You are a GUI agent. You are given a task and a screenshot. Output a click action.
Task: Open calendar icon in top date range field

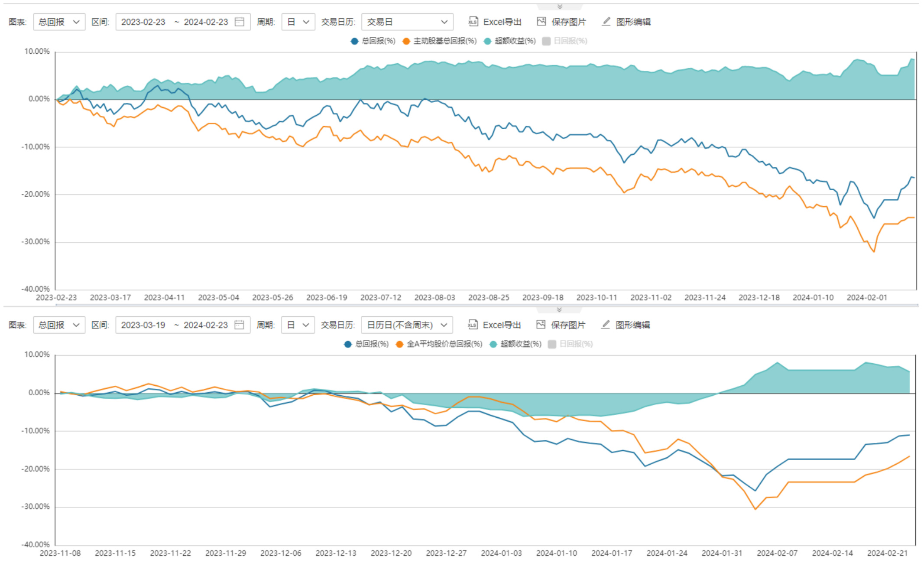click(240, 22)
